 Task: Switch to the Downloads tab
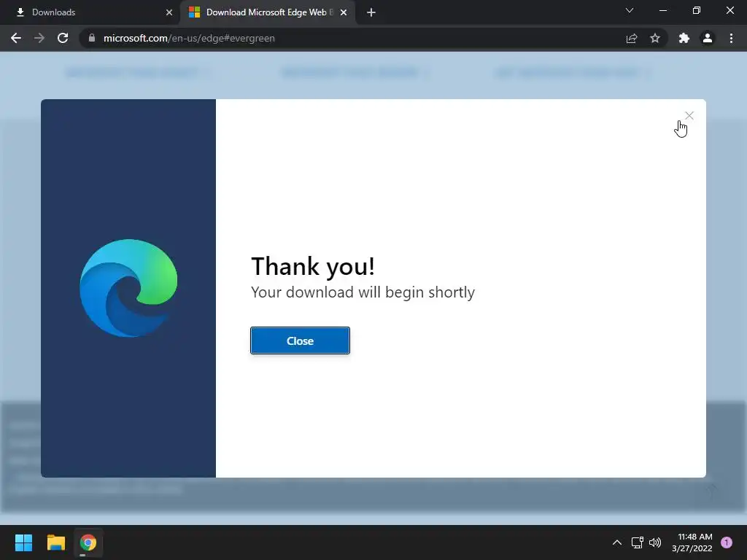[90, 12]
